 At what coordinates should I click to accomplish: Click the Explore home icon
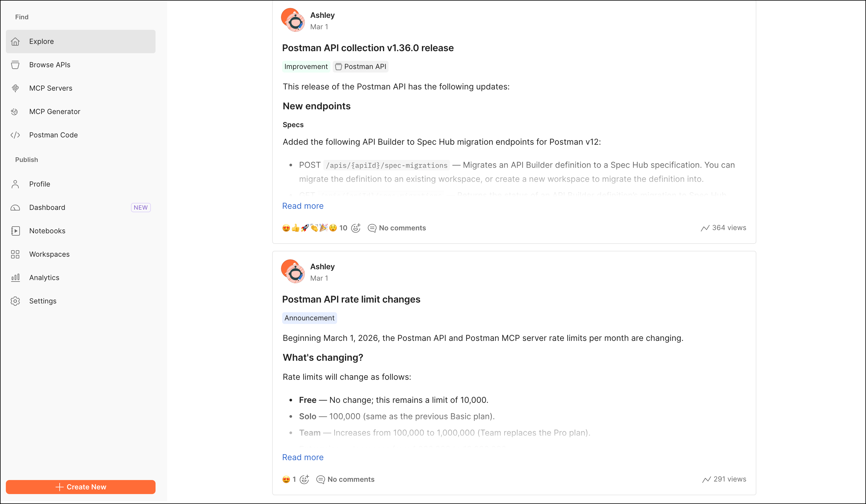pyautogui.click(x=15, y=42)
